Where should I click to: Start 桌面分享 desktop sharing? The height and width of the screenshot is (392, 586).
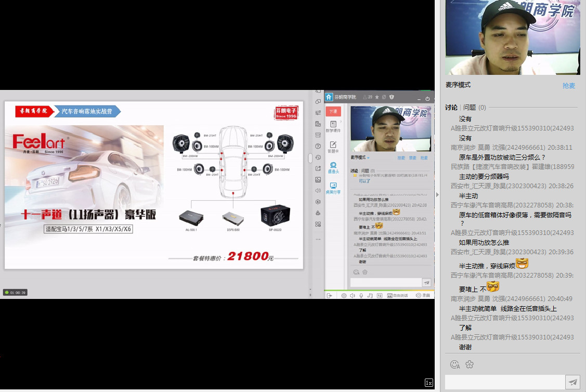click(333, 188)
